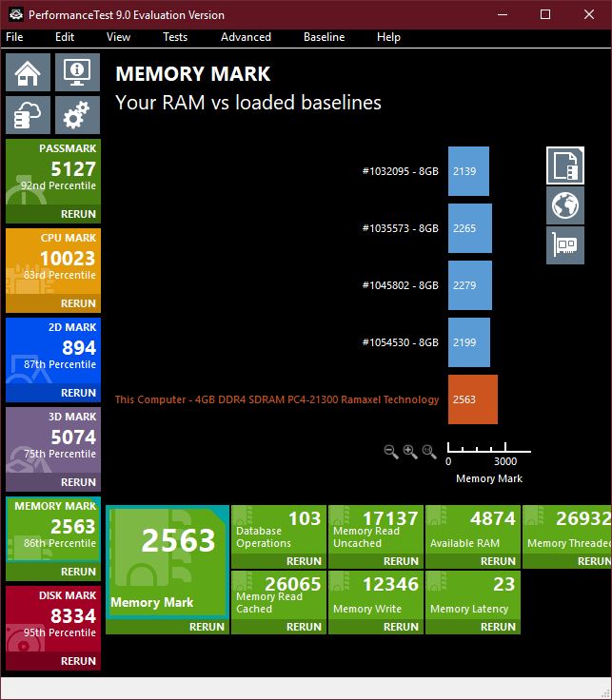Click the hardware card comparison icon
This screenshot has height=700, width=612.
click(565, 245)
